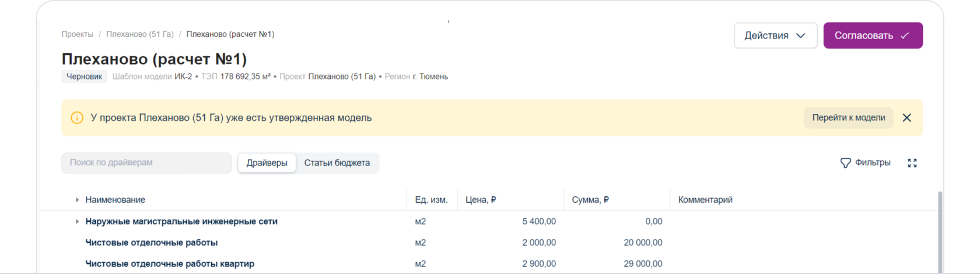Click the purple Согласовать button
Image resolution: width=980 pixels, height=274 pixels.
click(872, 36)
